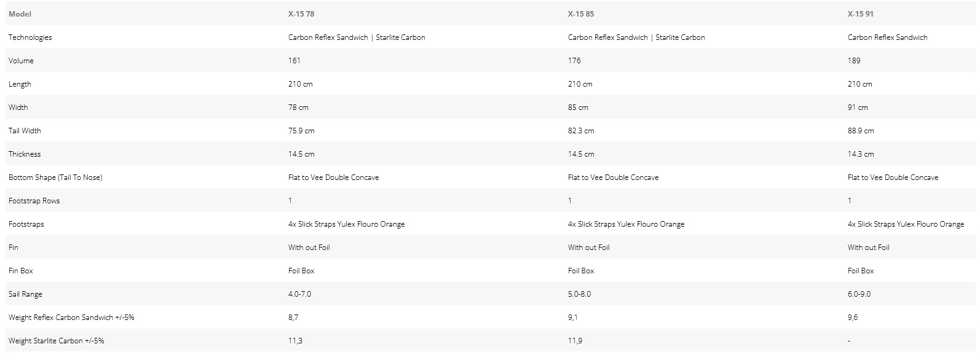
Task: Click the X-15 85 column header
Action: tap(581, 14)
